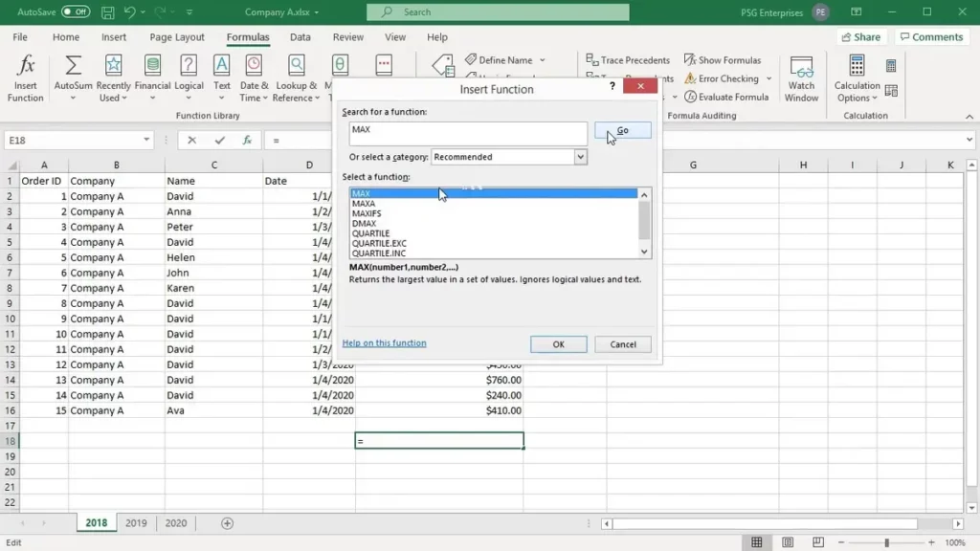Open the Define Name dropdown arrow
The image size is (980, 551).
543,60
